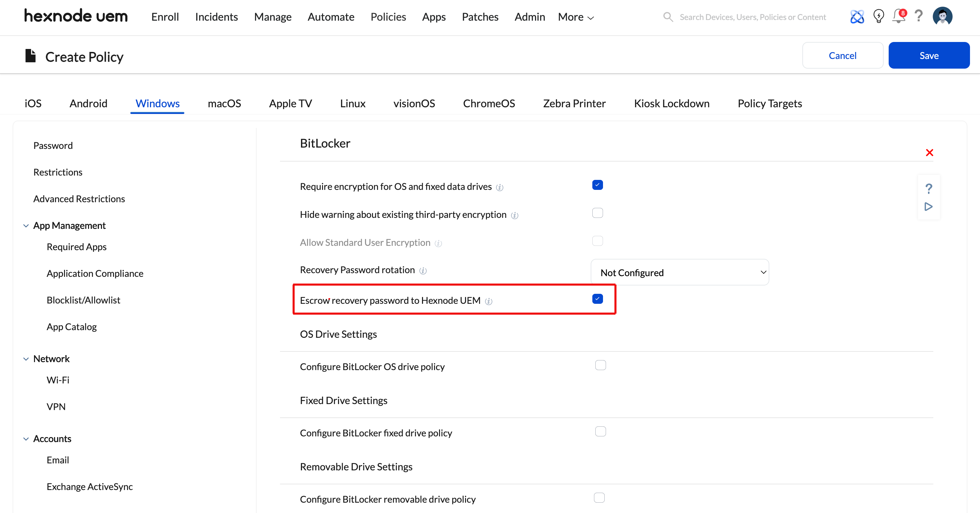Open the Incidents menu
980x513 pixels.
(216, 17)
